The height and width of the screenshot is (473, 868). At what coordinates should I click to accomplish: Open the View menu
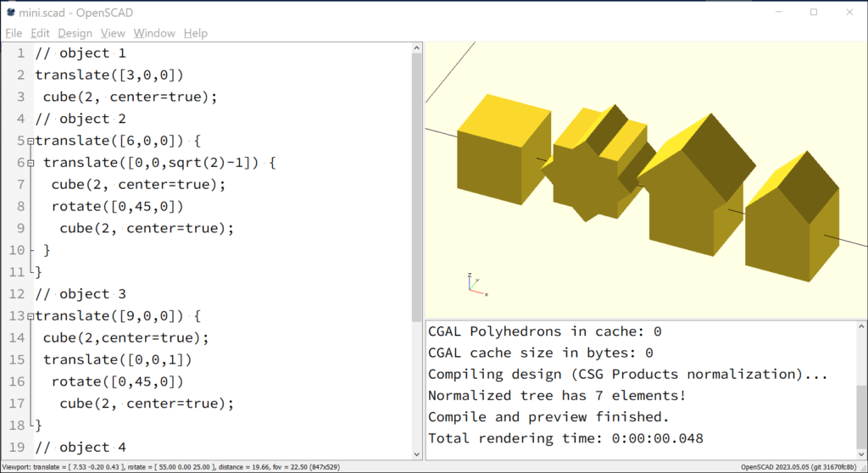(113, 33)
